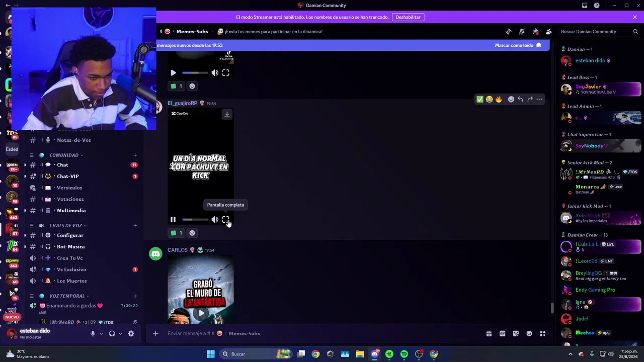Reply to El_guajiroRP's message

520,99
